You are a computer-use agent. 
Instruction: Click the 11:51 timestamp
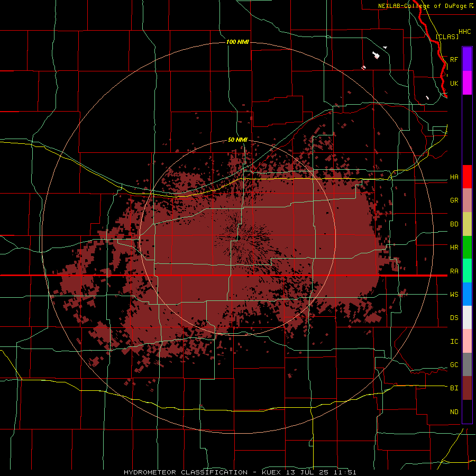(x=345, y=472)
